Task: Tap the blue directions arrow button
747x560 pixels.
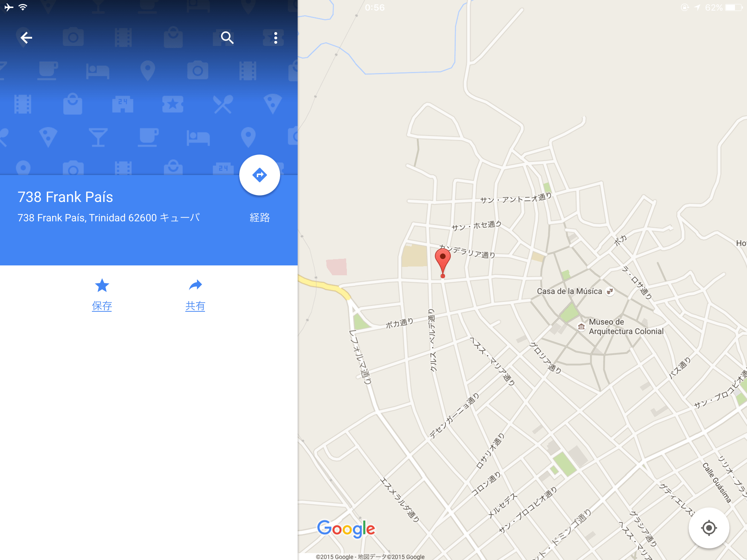Action: pyautogui.click(x=260, y=175)
